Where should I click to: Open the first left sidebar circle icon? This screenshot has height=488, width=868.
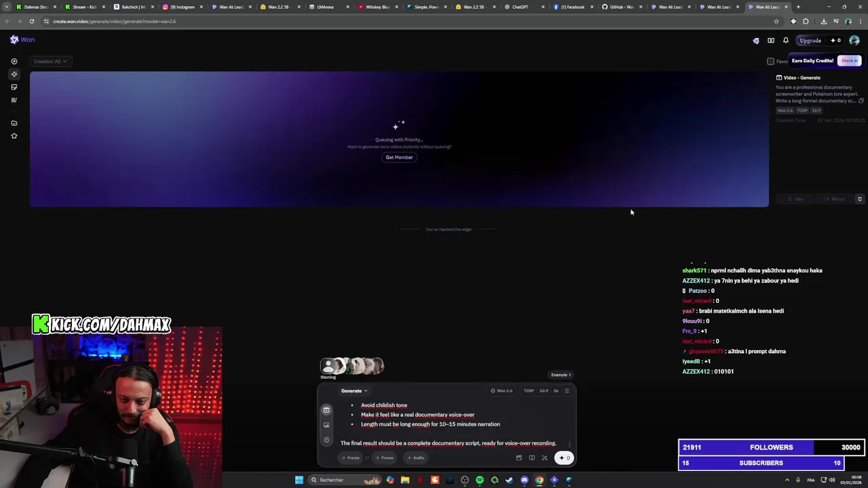pos(14,62)
